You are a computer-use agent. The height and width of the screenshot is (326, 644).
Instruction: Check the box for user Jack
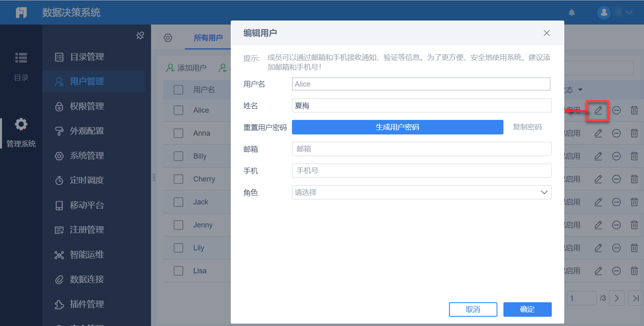(x=178, y=202)
